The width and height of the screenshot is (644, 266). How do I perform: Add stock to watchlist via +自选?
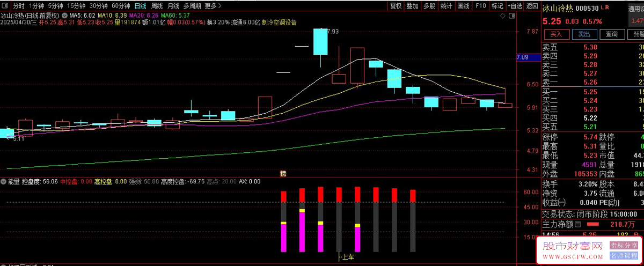tap(514, 6)
